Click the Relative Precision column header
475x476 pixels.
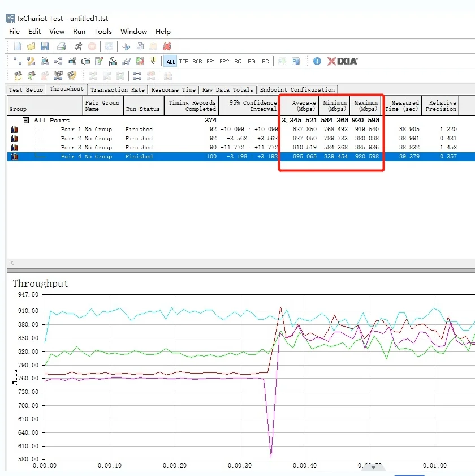coord(442,106)
